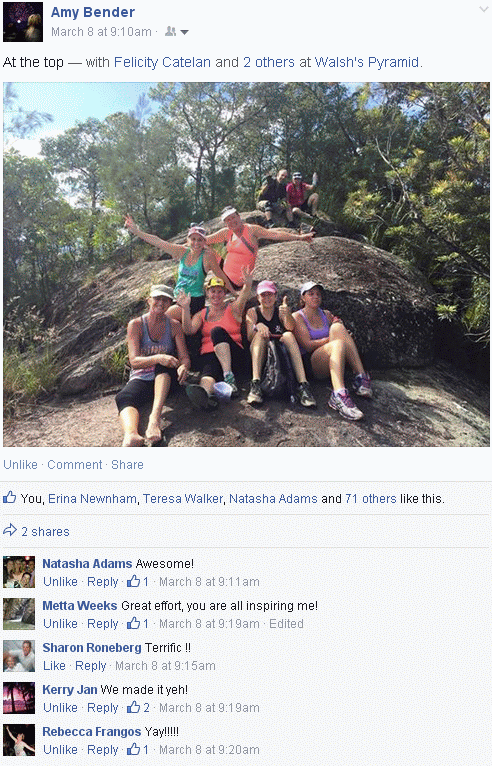492x766 pixels.
Task: Like Sharon Roneberg's Terrific comment
Action: tap(54, 666)
